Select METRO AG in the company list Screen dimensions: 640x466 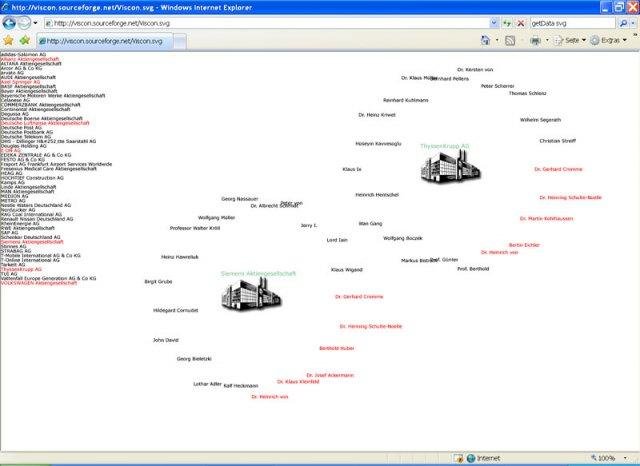point(13,200)
